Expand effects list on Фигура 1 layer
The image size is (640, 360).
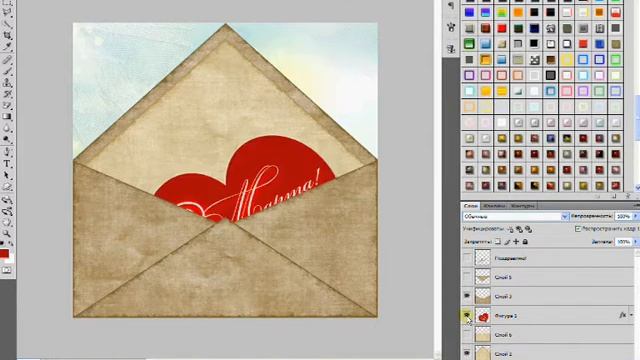pos(631,315)
